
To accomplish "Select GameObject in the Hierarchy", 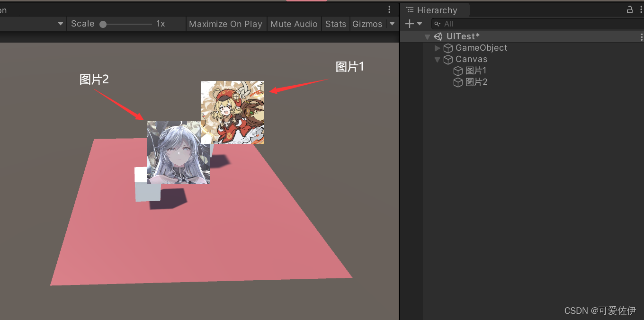I will point(481,48).
